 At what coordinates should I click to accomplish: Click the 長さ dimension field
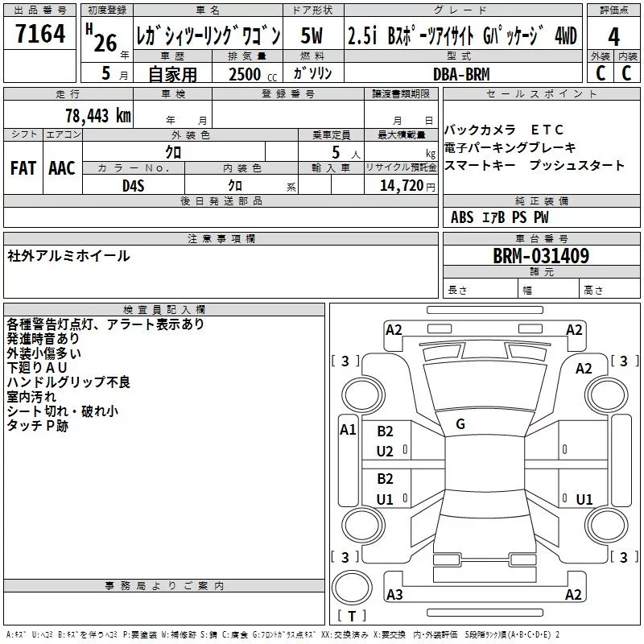pos(481,290)
